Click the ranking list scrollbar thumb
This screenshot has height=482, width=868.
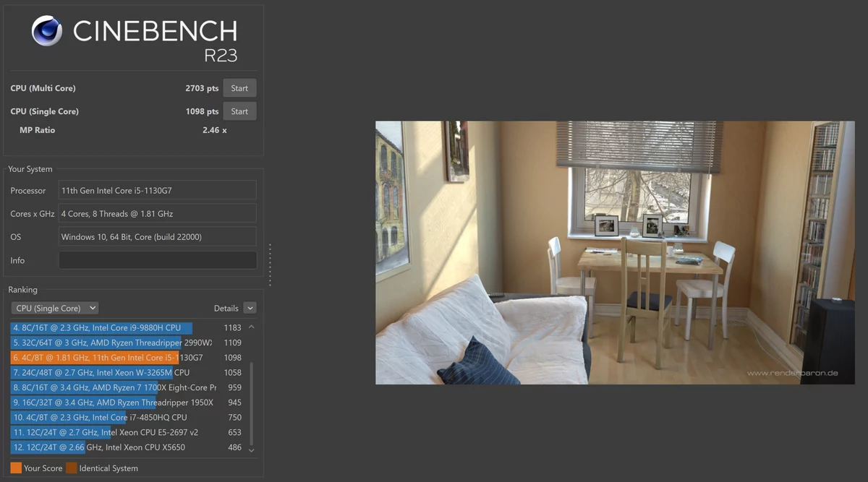252,403
